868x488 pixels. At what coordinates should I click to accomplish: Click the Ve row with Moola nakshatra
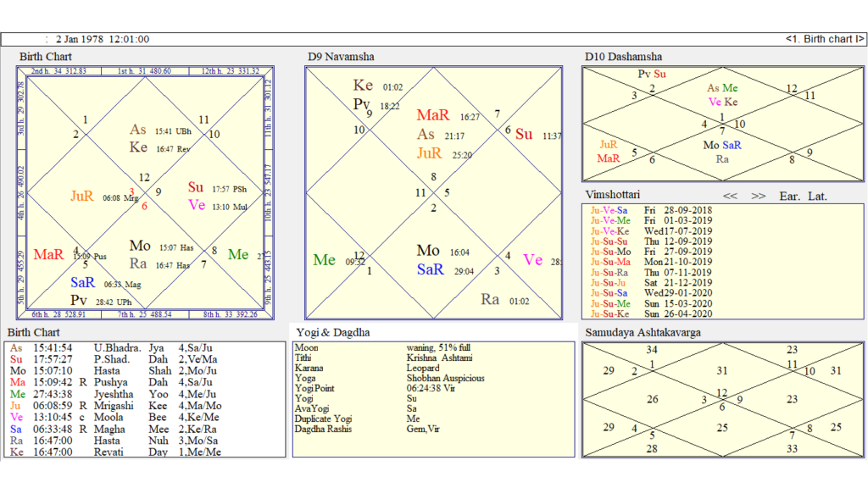tap(114, 417)
